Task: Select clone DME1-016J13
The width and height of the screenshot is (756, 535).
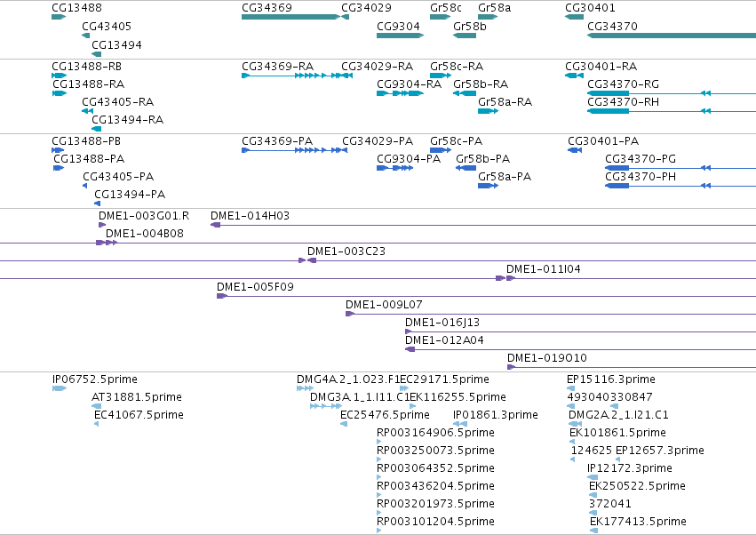Action: [x=442, y=323]
